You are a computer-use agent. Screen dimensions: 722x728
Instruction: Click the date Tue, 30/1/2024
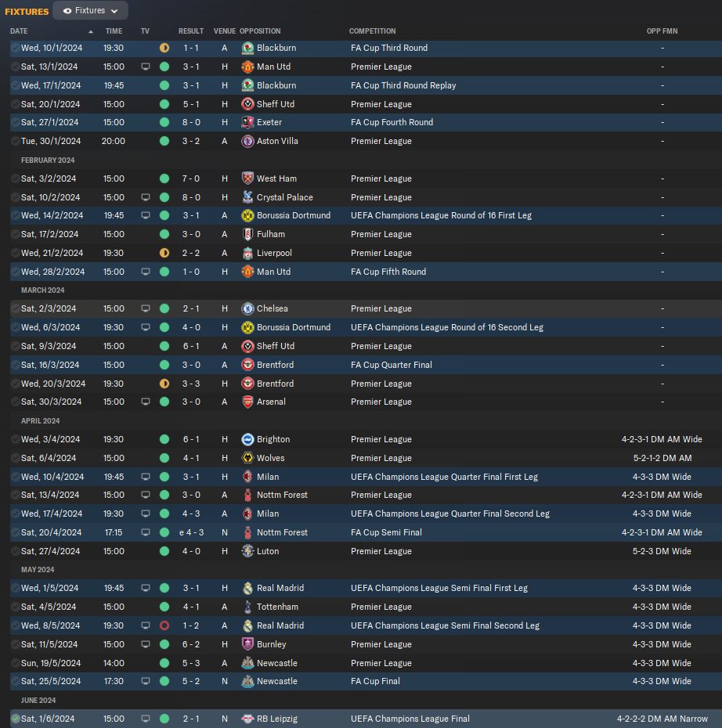pyautogui.click(x=51, y=141)
